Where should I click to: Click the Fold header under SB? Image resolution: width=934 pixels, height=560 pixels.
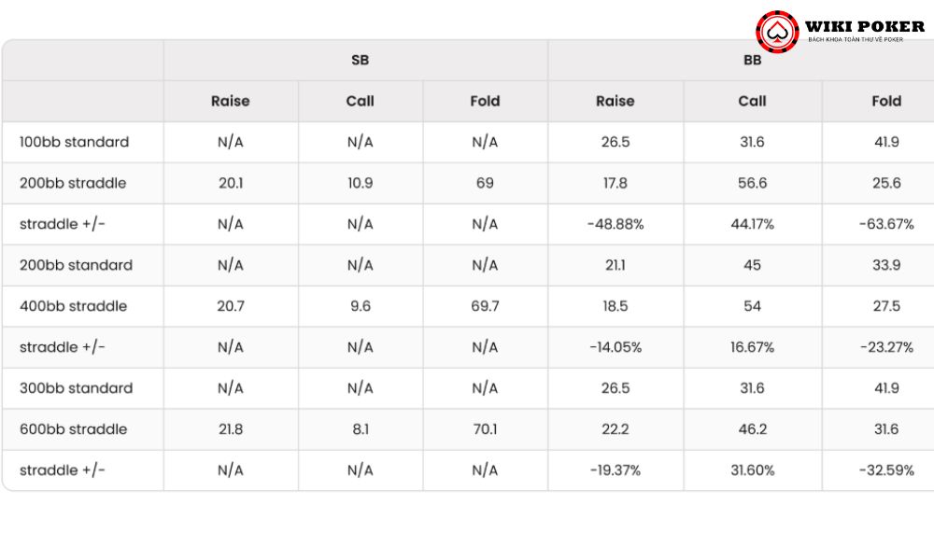tap(485, 101)
